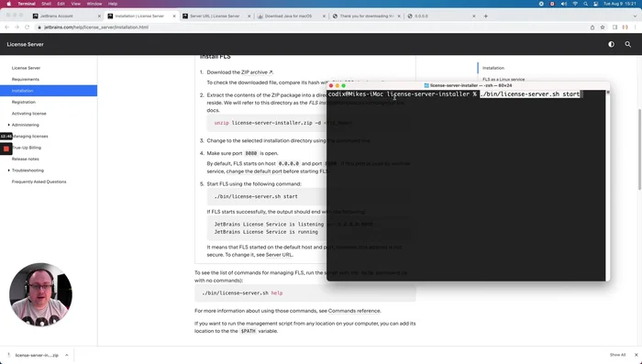Screen dimensions: 642x364
Task: Click the Wi-Fi icon in menu bar
Action: (x=575, y=4)
